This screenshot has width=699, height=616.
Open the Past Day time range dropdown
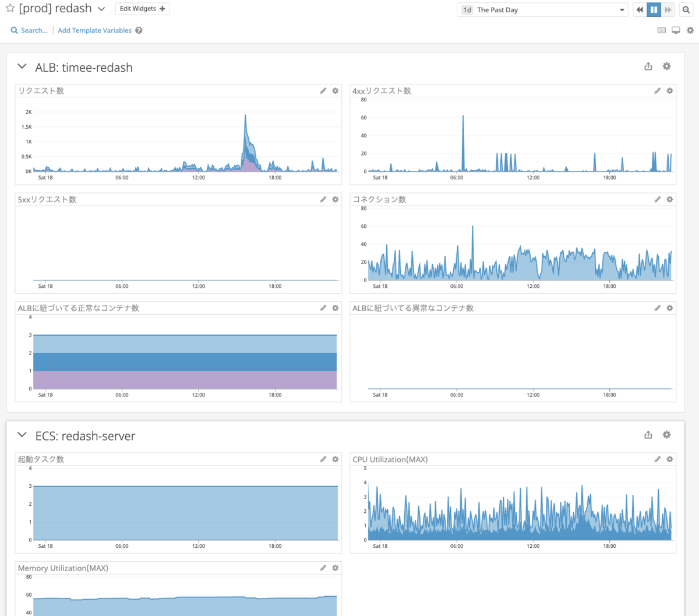coord(543,10)
